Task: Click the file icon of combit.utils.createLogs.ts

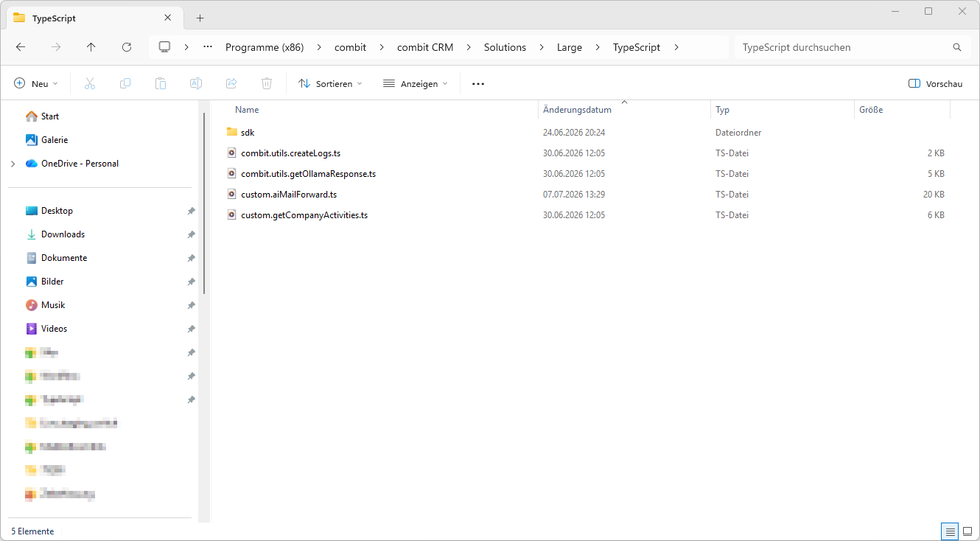Action: 232,153
